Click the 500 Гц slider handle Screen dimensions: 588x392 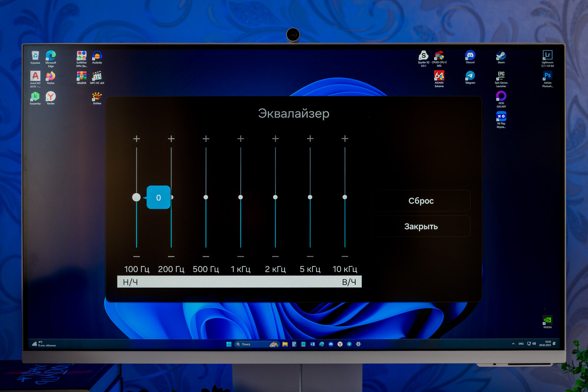tap(206, 197)
